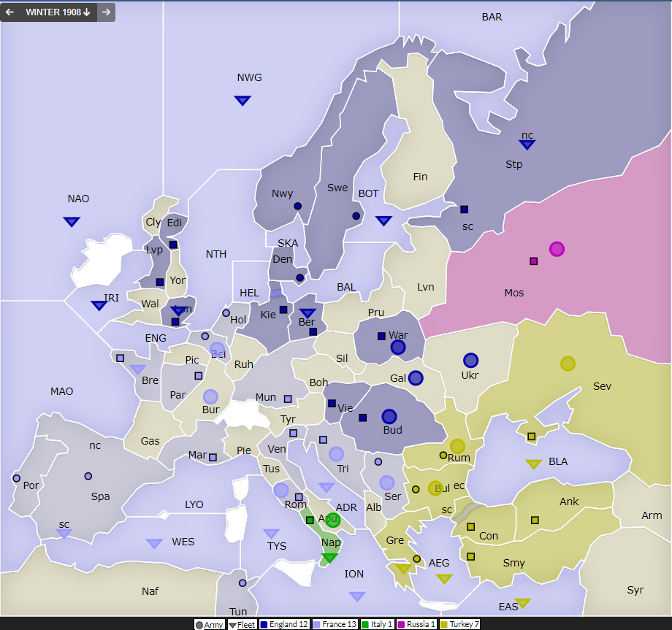
Task: Select the French fleet in TYS
Action: tap(271, 534)
